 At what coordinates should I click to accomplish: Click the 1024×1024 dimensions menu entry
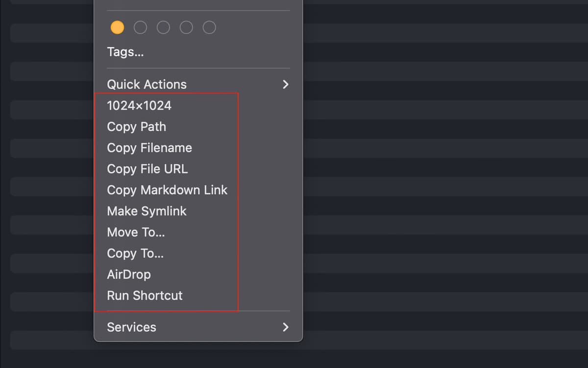point(139,105)
